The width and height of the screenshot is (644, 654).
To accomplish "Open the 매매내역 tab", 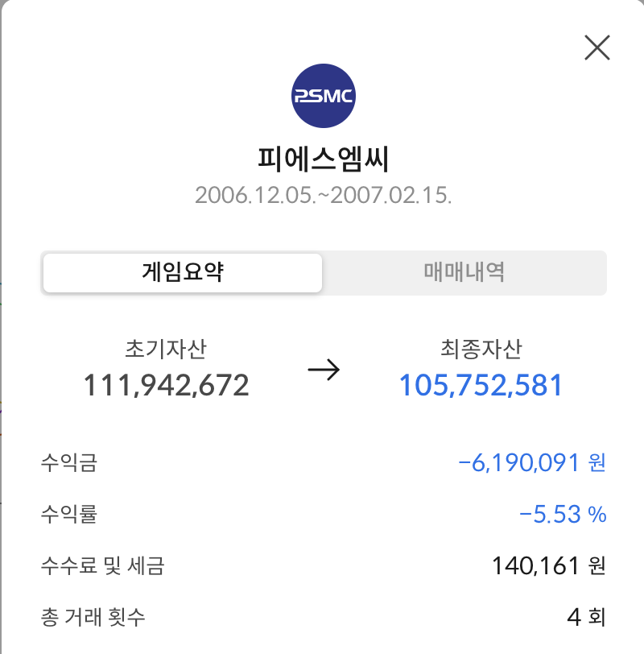I will click(464, 273).
